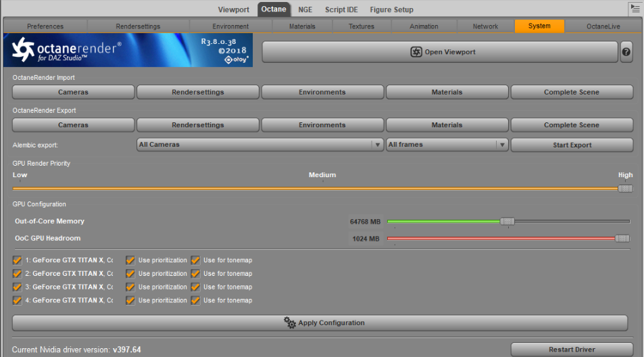Uncheck GPU 3 GeForce GTX TITAN X
The image size is (644, 357).
pos(18,287)
